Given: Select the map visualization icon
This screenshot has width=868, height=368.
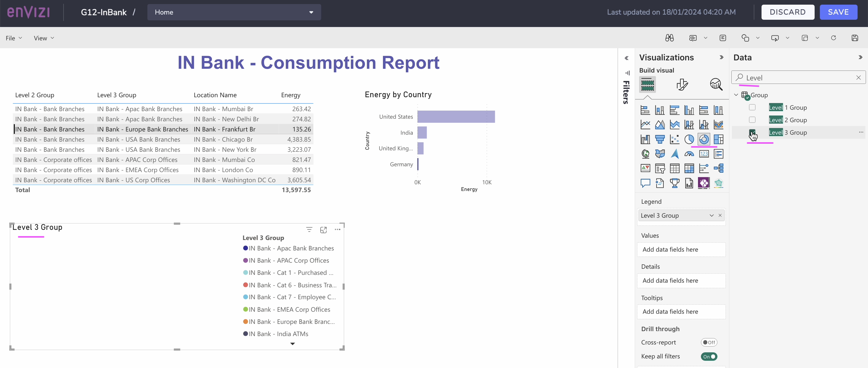Looking at the screenshot, I should click(645, 154).
